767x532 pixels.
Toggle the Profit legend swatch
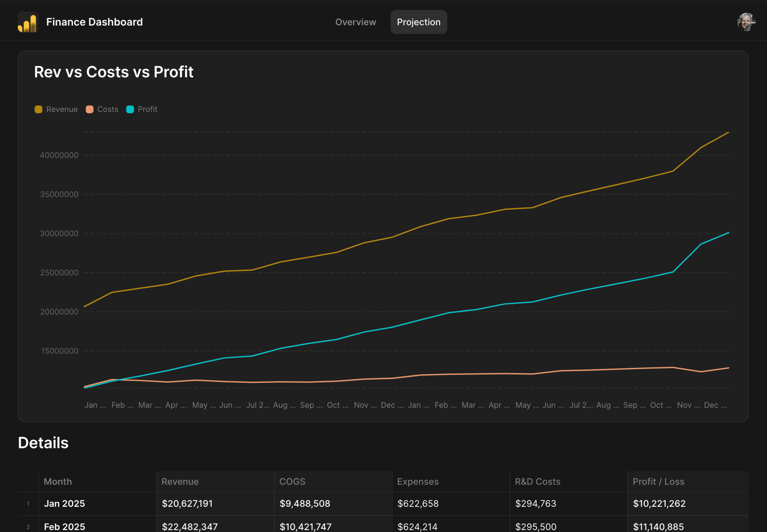tap(130, 109)
